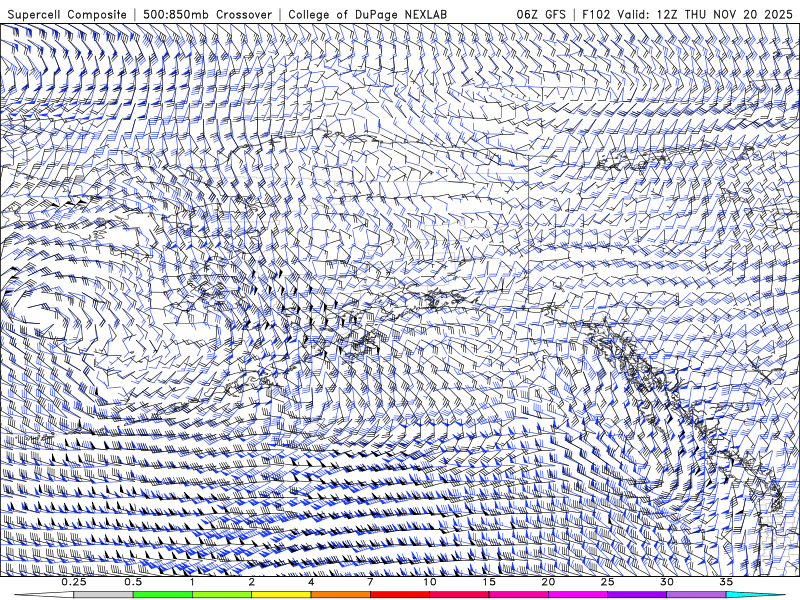Select the crimson 10–15 legend swatch
Screen dimensions: 800x600
pos(459,595)
